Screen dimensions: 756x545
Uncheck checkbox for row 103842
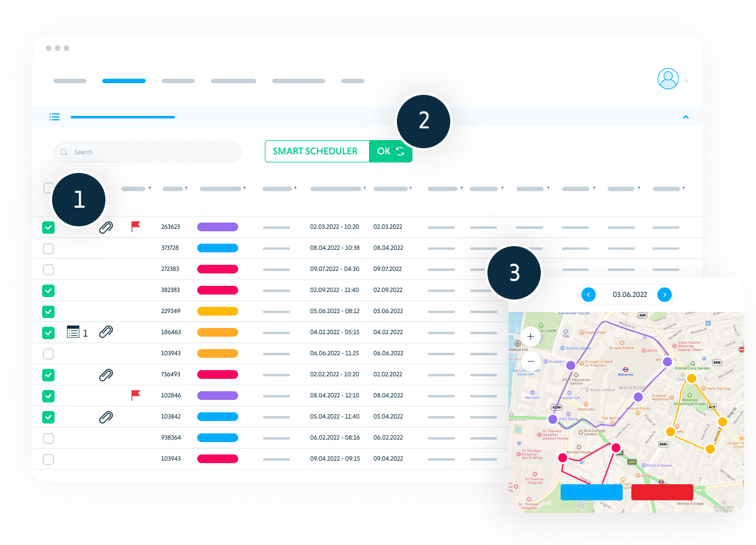[x=48, y=417]
